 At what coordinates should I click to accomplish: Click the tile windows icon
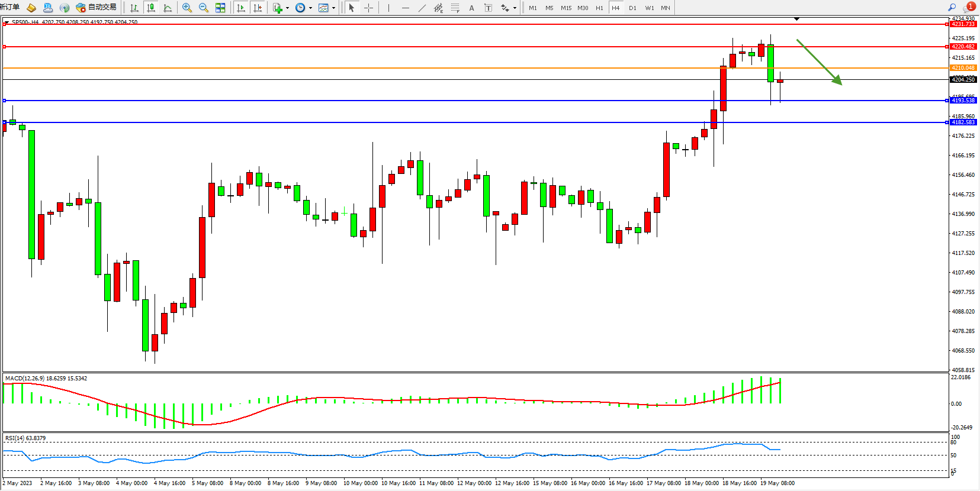(x=220, y=8)
